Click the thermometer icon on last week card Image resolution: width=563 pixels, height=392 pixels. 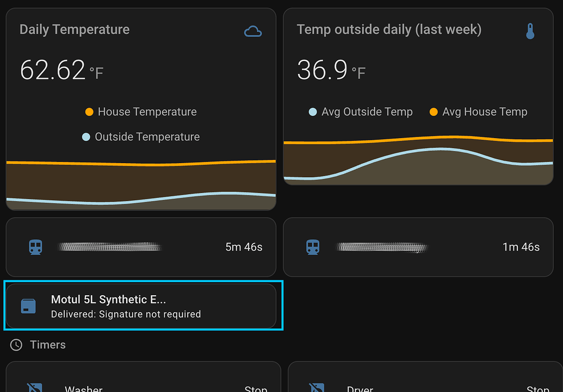pos(530,32)
